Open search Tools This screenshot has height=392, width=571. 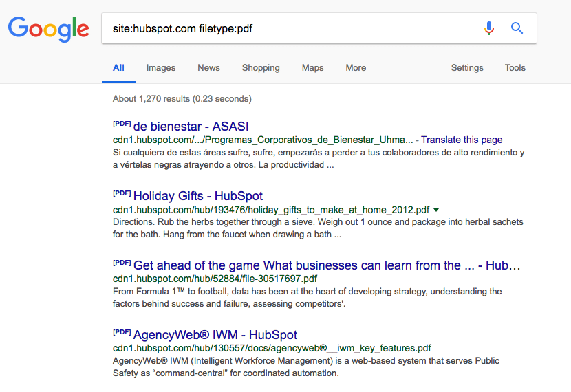[x=515, y=67]
